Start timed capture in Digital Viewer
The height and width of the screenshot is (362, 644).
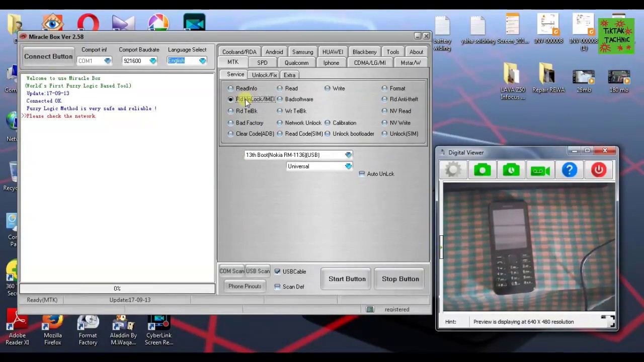[x=511, y=170]
